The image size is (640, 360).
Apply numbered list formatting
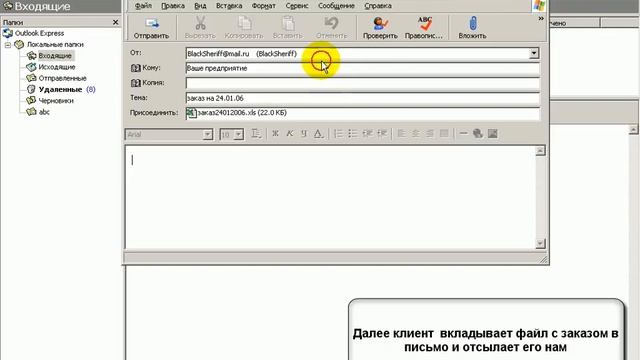click(338, 133)
